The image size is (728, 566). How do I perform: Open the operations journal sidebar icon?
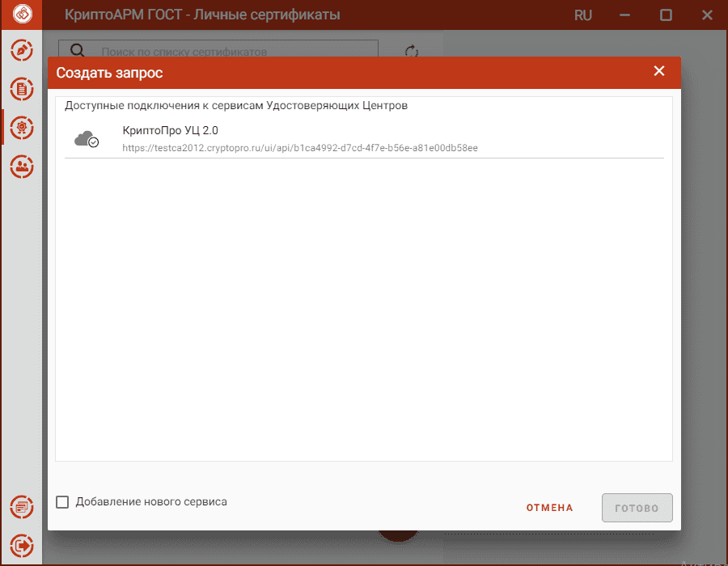pyautogui.click(x=22, y=507)
